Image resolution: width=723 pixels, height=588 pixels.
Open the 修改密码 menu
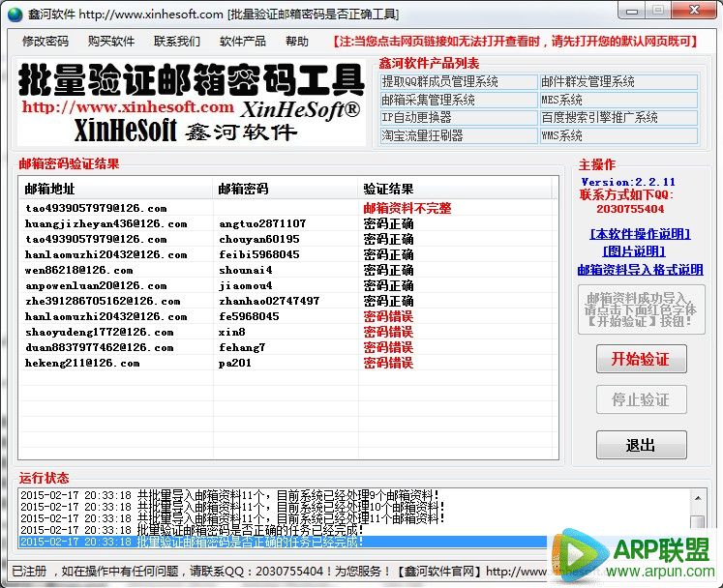(x=45, y=42)
